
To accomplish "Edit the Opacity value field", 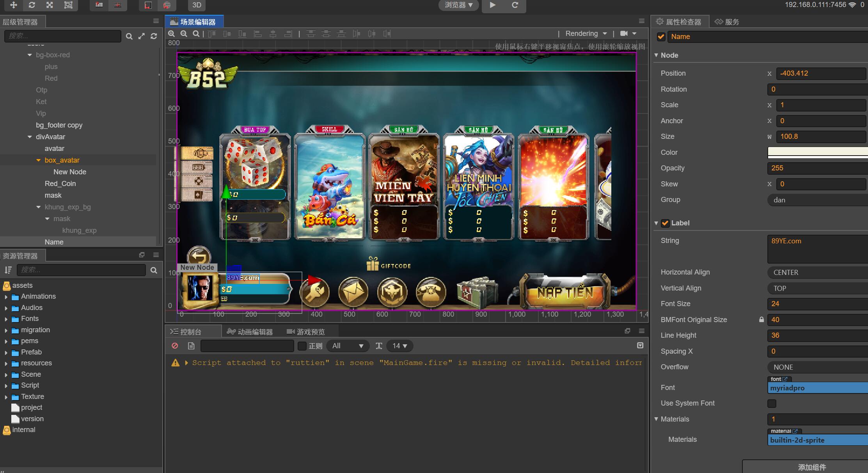I will [818, 168].
